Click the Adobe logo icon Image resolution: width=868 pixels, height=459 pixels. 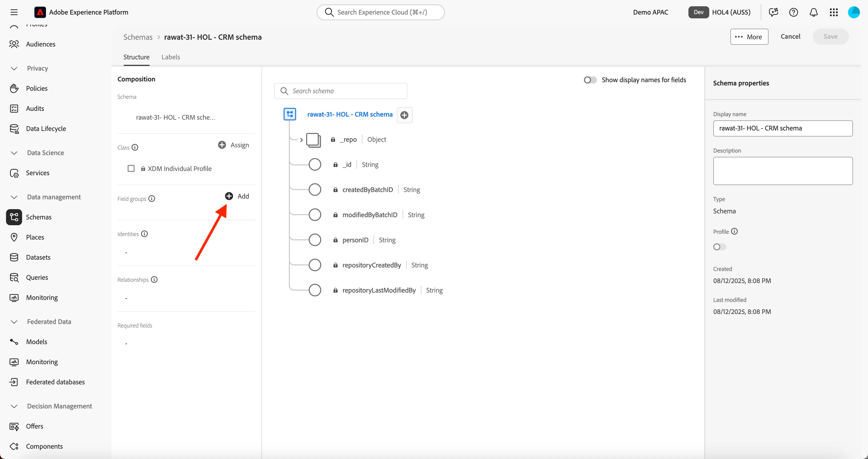[x=40, y=12]
